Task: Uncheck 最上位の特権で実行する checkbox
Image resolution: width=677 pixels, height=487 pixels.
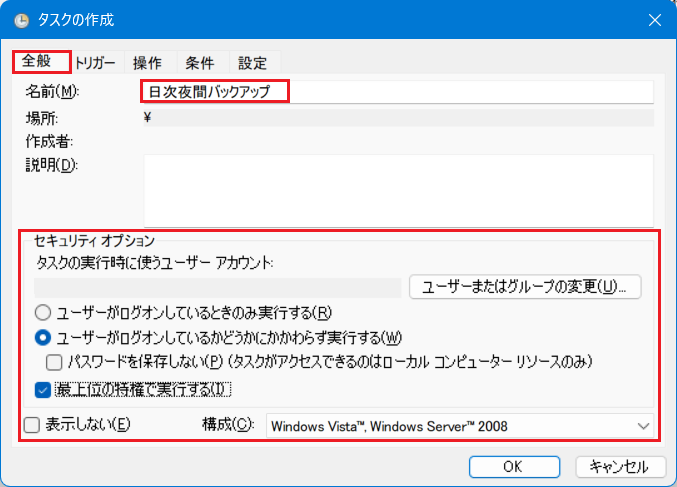Action: click(43, 388)
